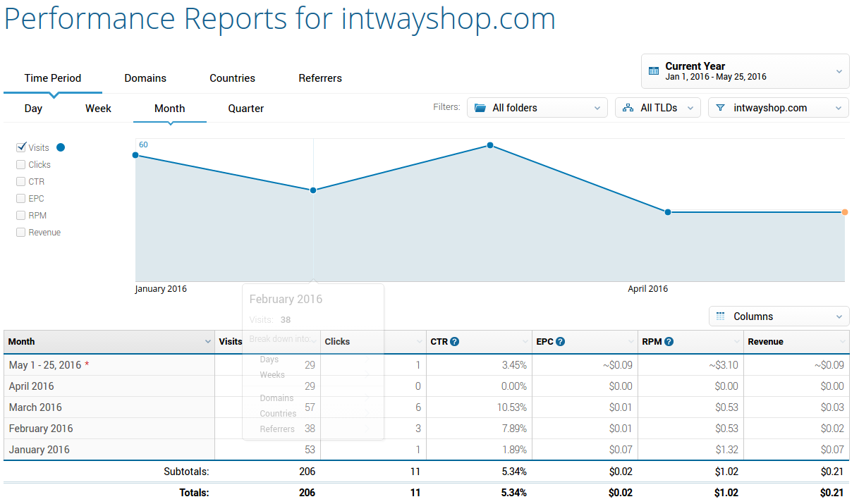Image resolution: width=859 pixels, height=504 pixels.
Task: Uncheck the Visits chart checkbox
Action: pos(21,148)
